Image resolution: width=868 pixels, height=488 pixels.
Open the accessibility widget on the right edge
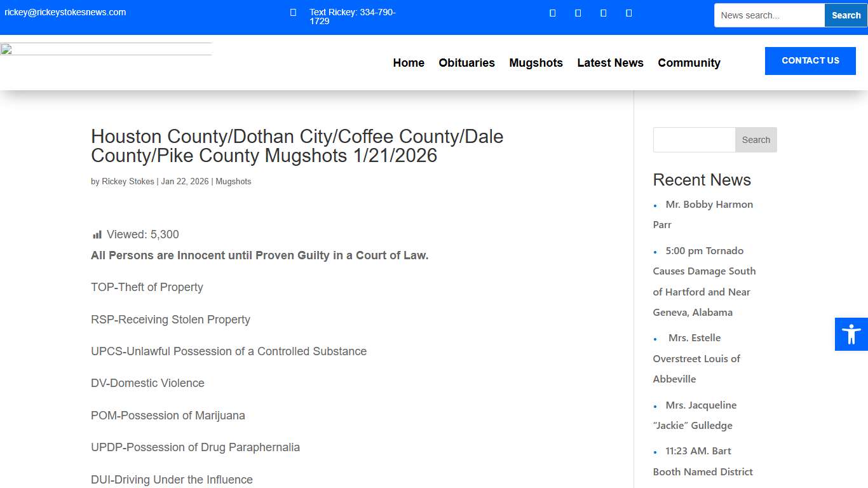point(851,334)
